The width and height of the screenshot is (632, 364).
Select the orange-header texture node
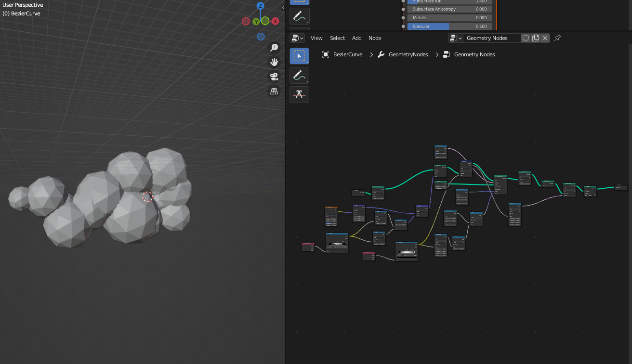point(331,216)
